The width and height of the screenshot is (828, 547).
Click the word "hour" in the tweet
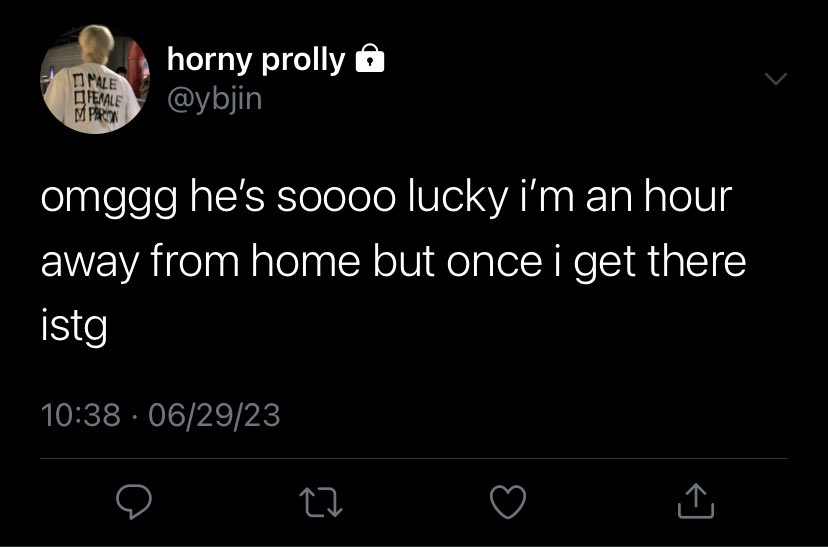688,196
